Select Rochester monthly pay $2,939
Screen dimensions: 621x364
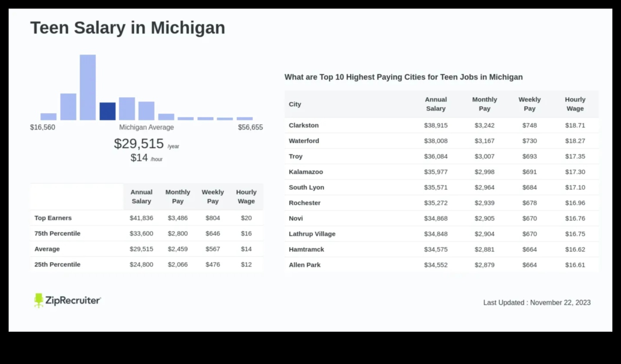485,203
